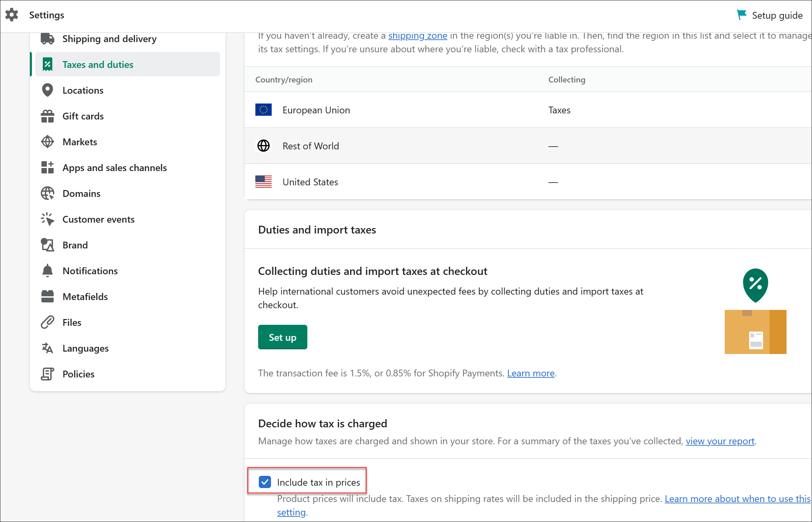The image size is (812, 522).
Task: Click the Markets globe icon
Action: (48, 142)
